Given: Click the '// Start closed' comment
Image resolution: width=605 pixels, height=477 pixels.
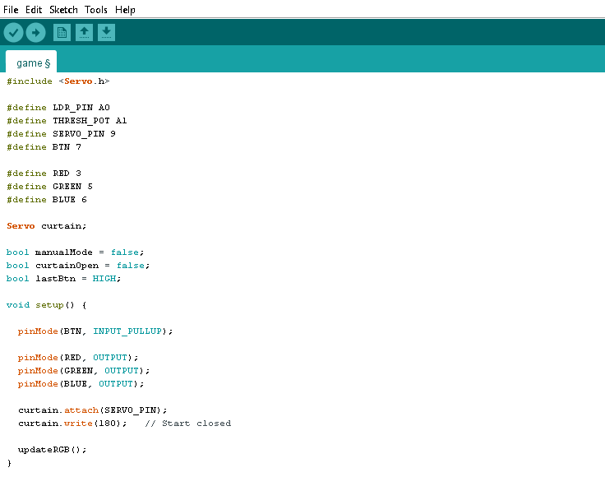Looking at the screenshot, I should (x=188, y=423).
